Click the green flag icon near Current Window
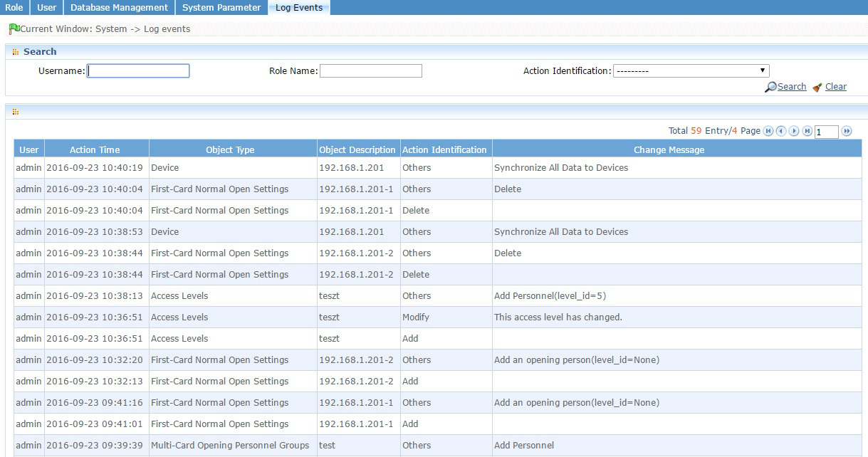This screenshot has height=457, width=868. (14, 29)
